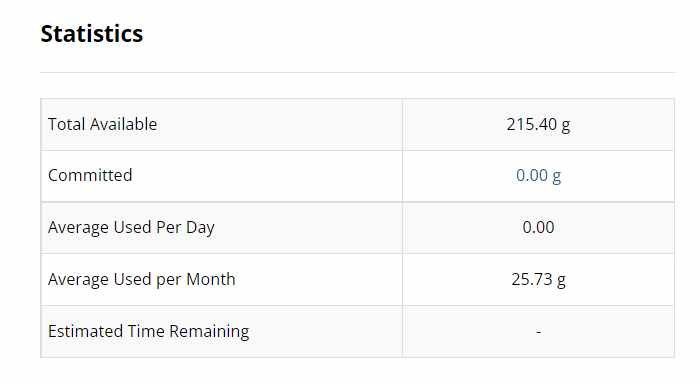Select the word Average in the Per Day row
The height and width of the screenshot is (384, 700).
point(78,228)
